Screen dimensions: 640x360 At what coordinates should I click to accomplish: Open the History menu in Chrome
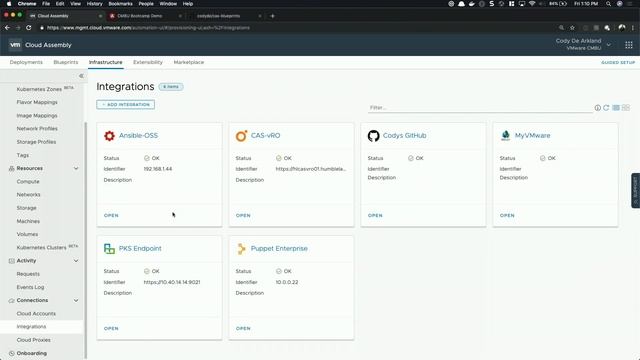coord(95,4)
